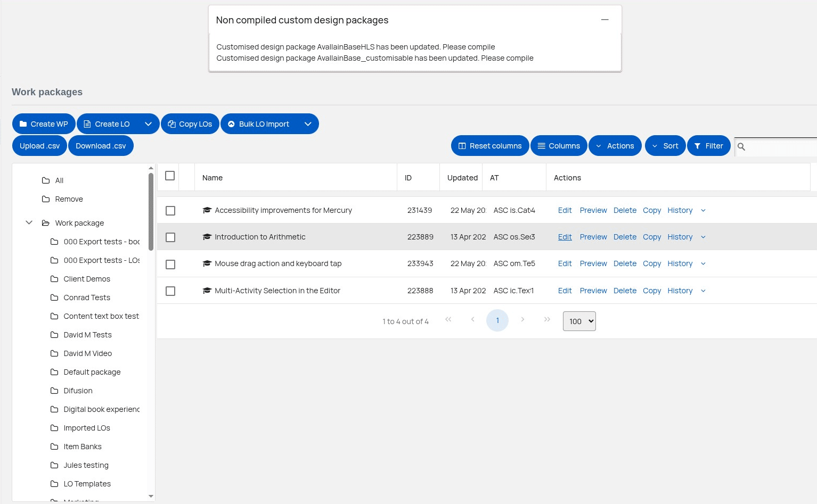
Task: Click the Create LO button
Action: (107, 124)
